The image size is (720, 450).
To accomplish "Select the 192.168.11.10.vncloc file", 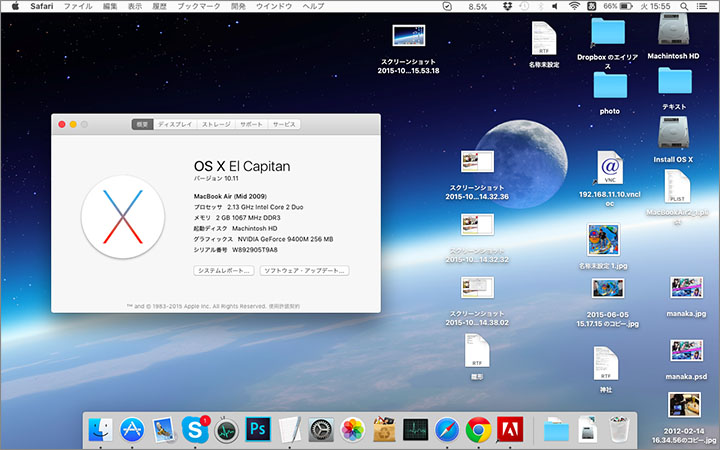I will [x=610, y=169].
